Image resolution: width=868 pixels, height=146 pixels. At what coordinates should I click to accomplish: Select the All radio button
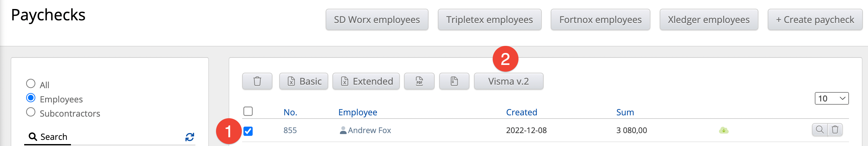pos(31,83)
